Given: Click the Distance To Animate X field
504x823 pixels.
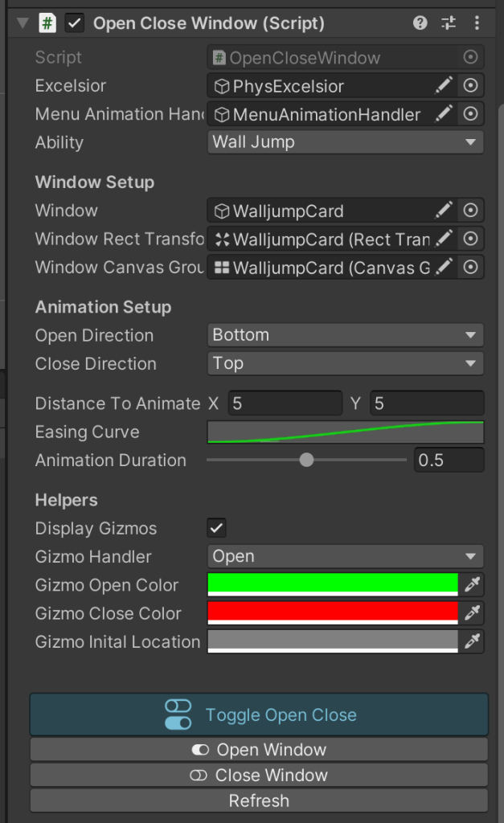Looking at the screenshot, I should click(285, 403).
